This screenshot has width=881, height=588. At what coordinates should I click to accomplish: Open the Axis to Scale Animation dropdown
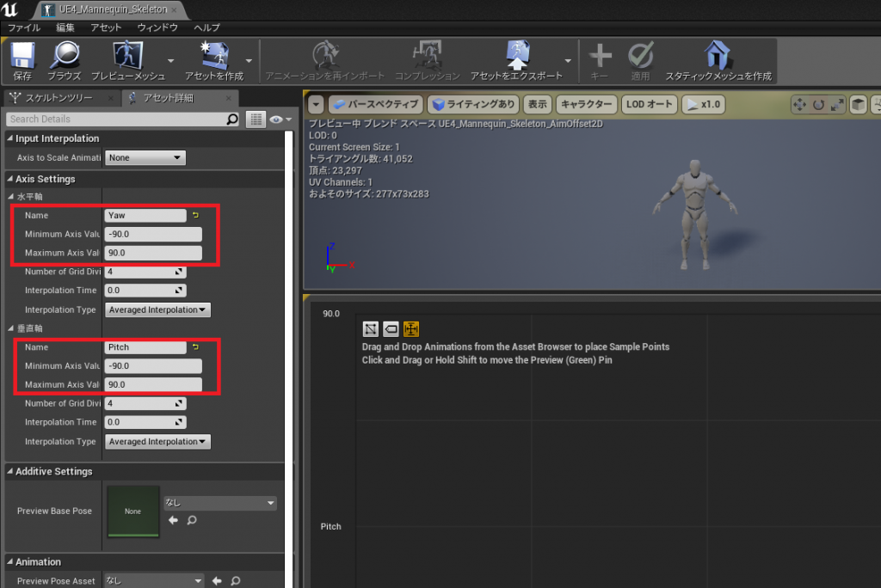[145, 157]
